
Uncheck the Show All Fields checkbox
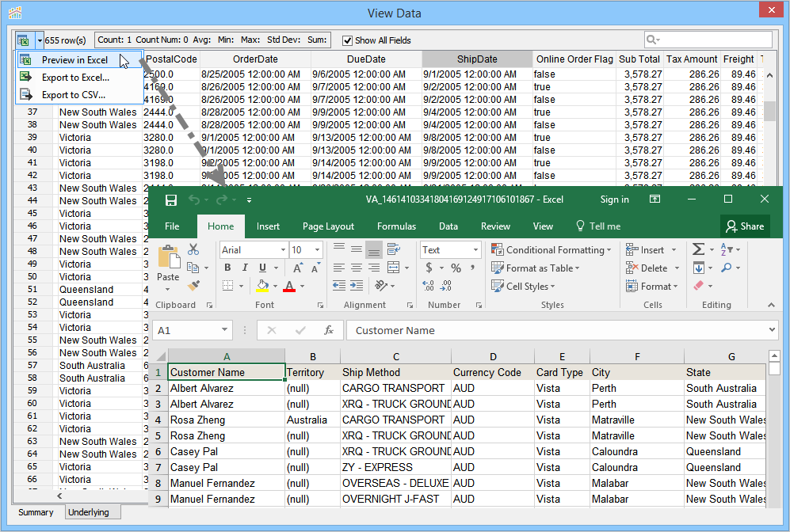[x=347, y=40]
